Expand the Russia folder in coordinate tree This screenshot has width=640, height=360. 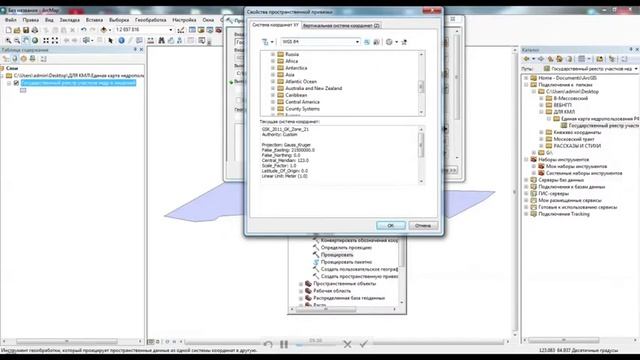[x=273, y=54]
